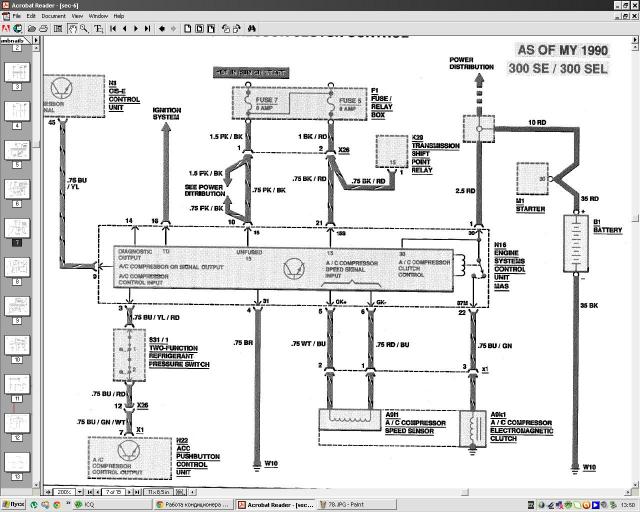Click the 200% zoom level field
Viewport: 640px width, 512px height.
tap(64, 492)
